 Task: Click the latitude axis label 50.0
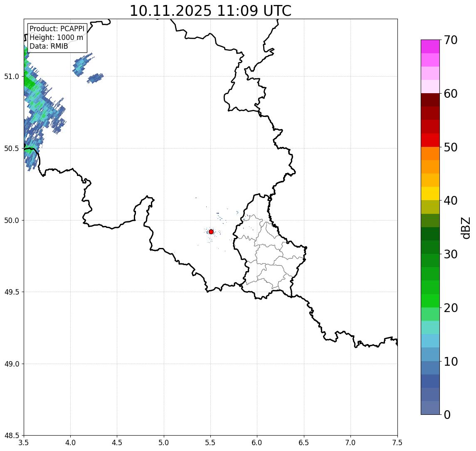(x=11, y=221)
